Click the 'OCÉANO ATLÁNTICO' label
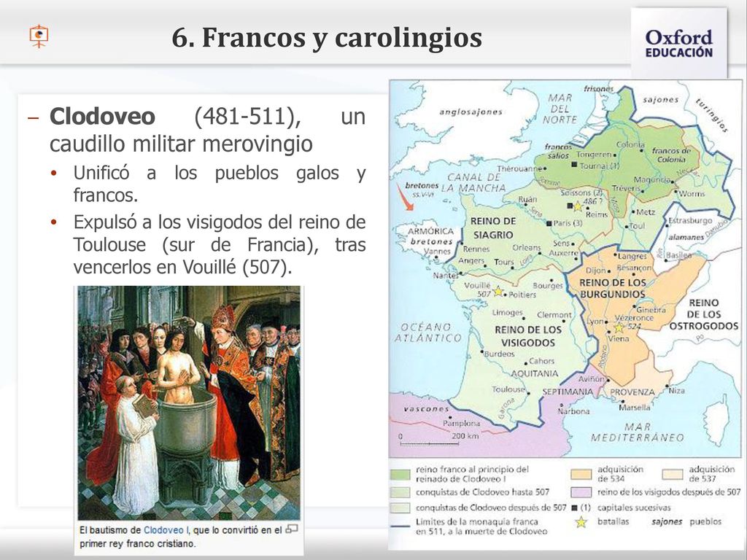Image resolution: width=747 pixels, height=560 pixels. pyautogui.click(x=427, y=332)
